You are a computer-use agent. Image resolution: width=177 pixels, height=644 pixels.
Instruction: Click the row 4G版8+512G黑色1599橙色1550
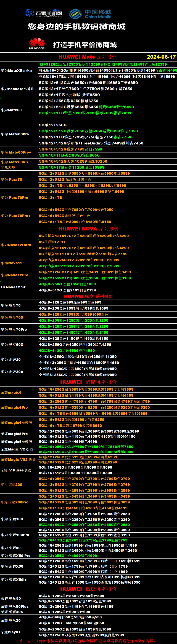pos(108,351)
